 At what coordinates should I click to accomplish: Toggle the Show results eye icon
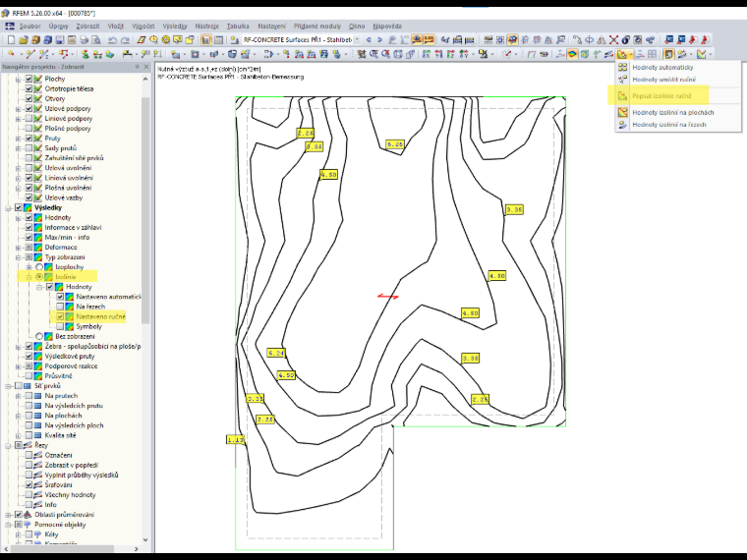pyautogui.click(x=417, y=40)
